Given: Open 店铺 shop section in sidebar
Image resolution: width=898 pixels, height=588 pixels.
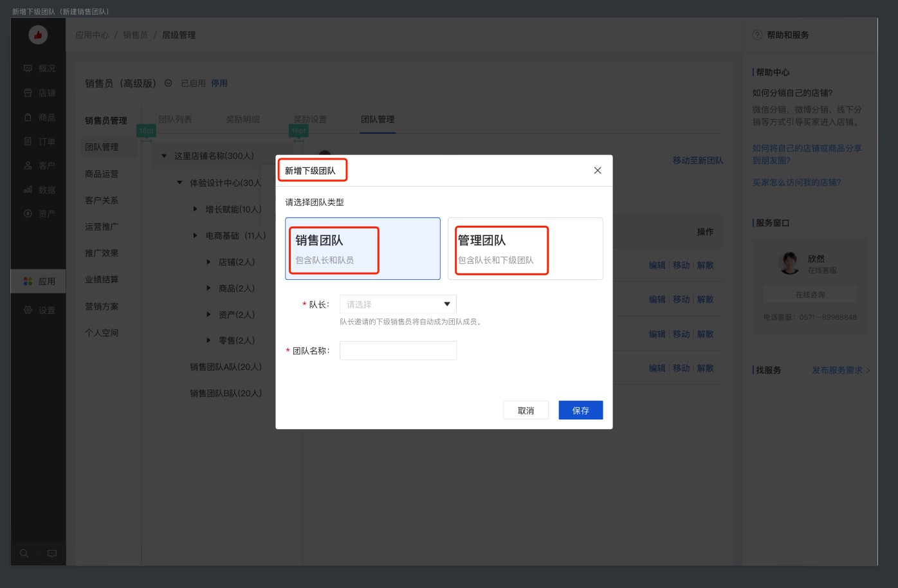Looking at the screenshot, I should click(x=39, y=93).
